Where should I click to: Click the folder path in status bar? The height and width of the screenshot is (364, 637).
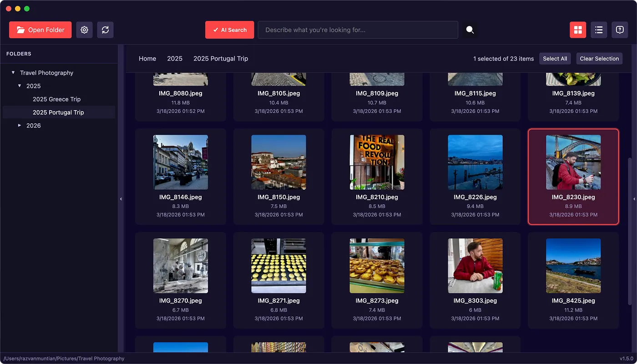[x=64, y=359]
